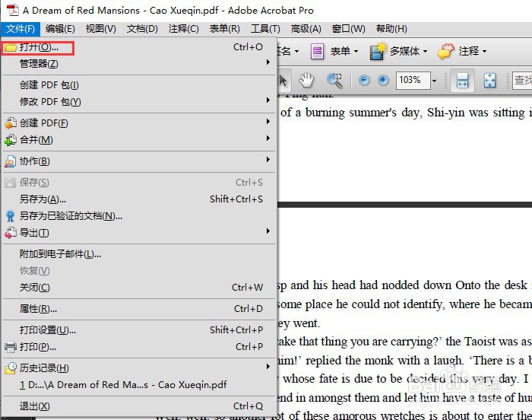Click the 查找 search field
This screenshot has height=420, width=532.
[x=522, y=80]
